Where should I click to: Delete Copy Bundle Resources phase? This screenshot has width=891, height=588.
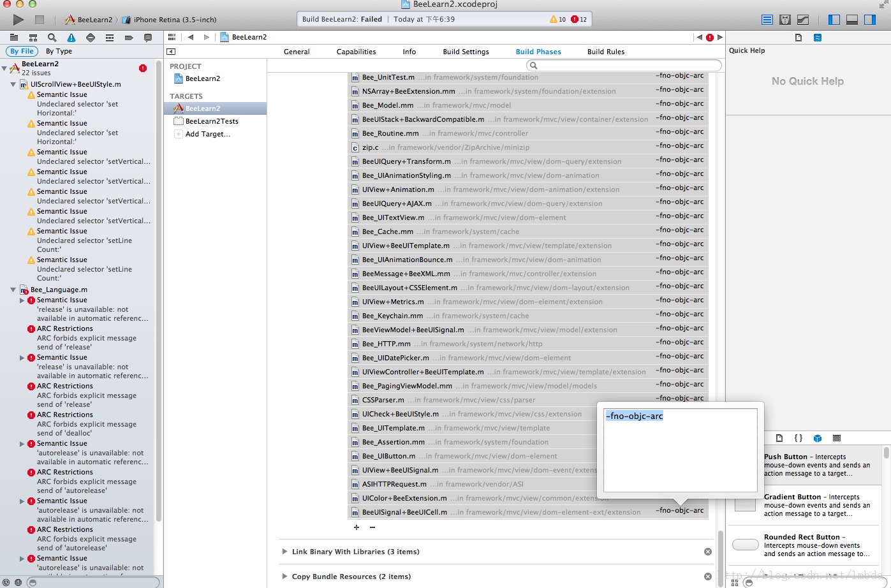[708, 577]
